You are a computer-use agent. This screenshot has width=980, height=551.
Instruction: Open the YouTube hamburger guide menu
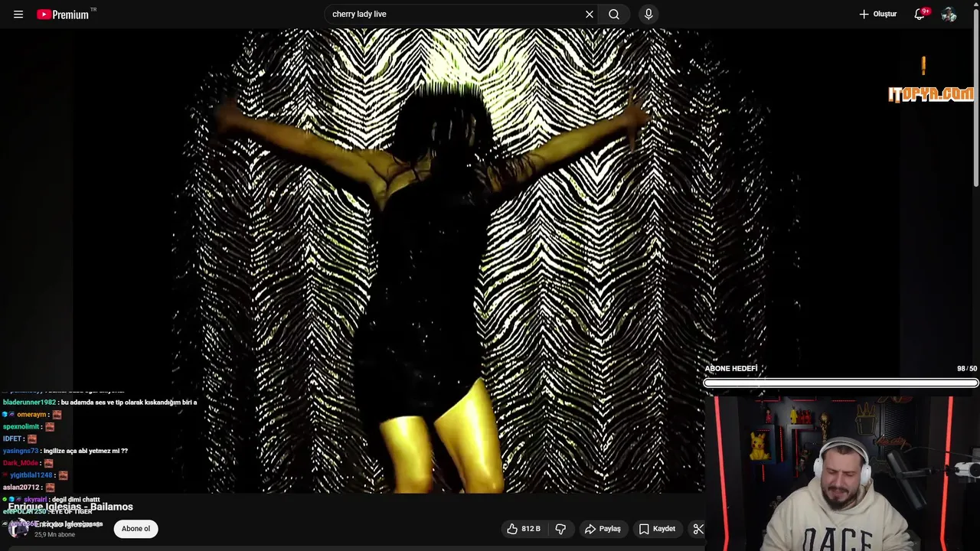coord(18,15)
